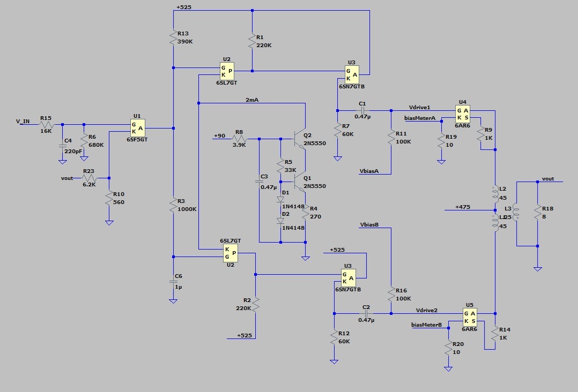Select resistor R19 10 ohm symbol
The width and height of the screenshot is (578, 392).
click(441, 141)
